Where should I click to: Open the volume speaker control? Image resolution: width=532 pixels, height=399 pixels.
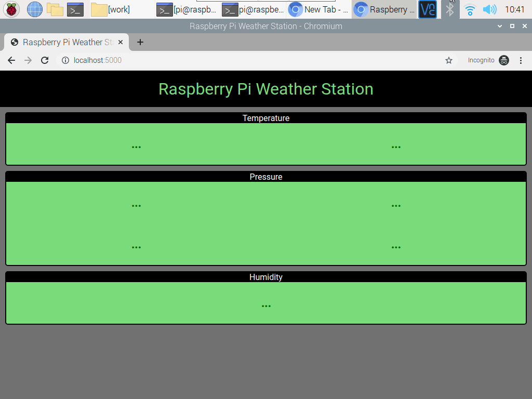click(489, 9)
